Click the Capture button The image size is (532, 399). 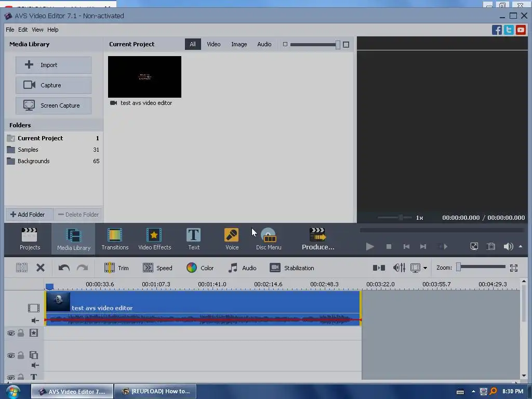54,85
